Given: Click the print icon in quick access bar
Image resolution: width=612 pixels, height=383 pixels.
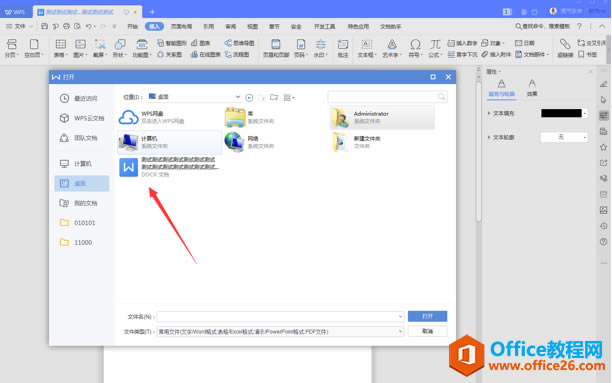Looking at the screenshot, I should tap(66, 26).
